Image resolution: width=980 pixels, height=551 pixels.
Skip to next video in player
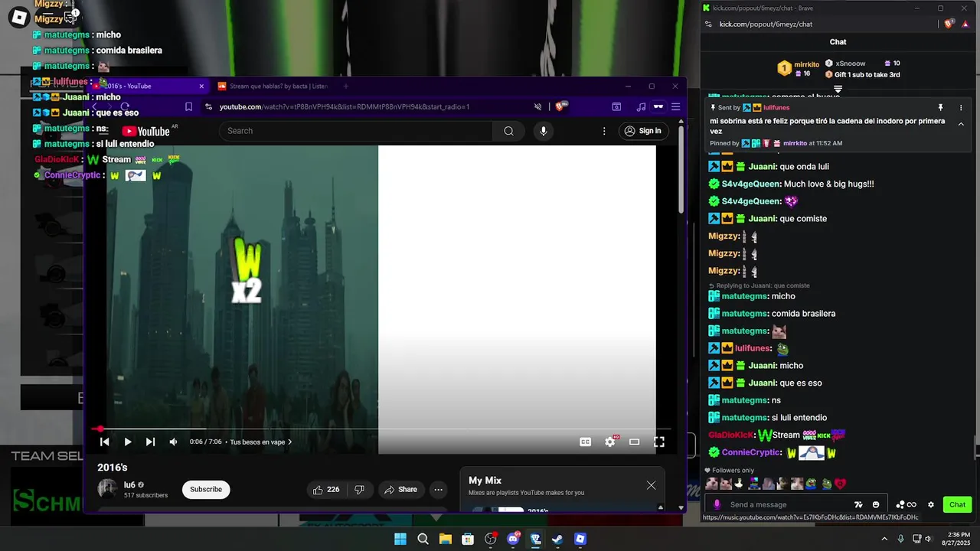(x=150, y=442)
